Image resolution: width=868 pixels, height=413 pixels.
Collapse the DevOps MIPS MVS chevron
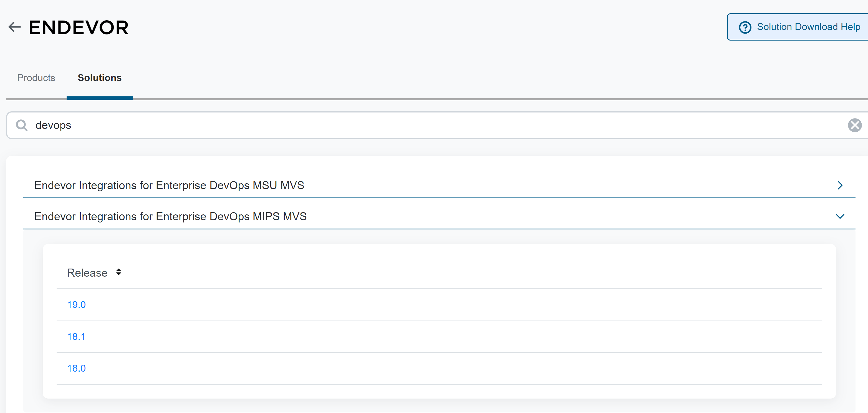[x=840, y=216]
